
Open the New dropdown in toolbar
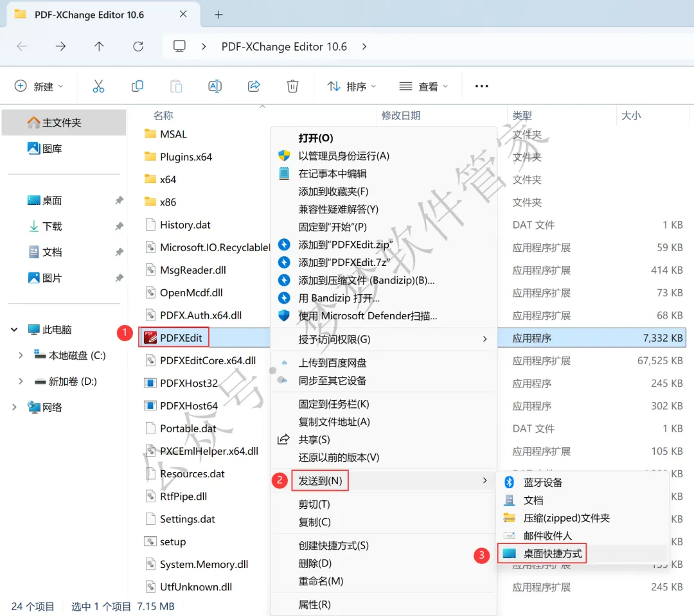click(x=39, y=86)
